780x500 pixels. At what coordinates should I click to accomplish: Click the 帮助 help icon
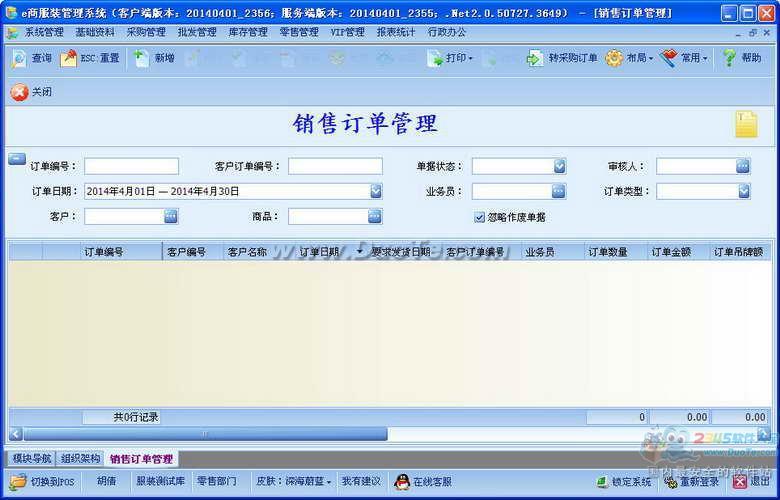730,58
